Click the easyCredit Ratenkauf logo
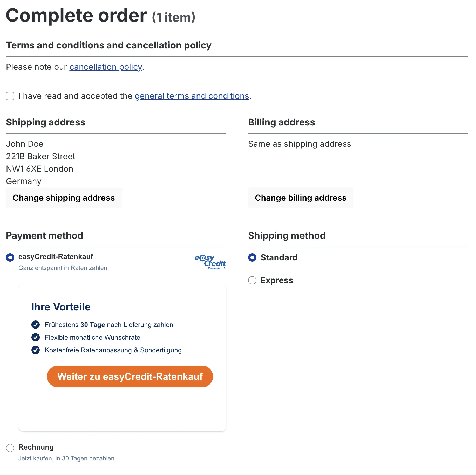 point(210,262)
